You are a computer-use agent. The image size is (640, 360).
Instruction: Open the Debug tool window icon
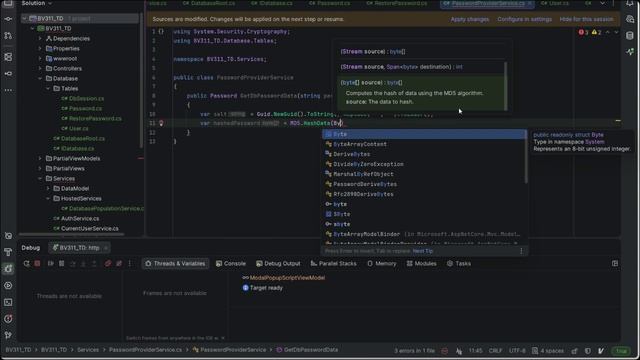coord(8,269)
